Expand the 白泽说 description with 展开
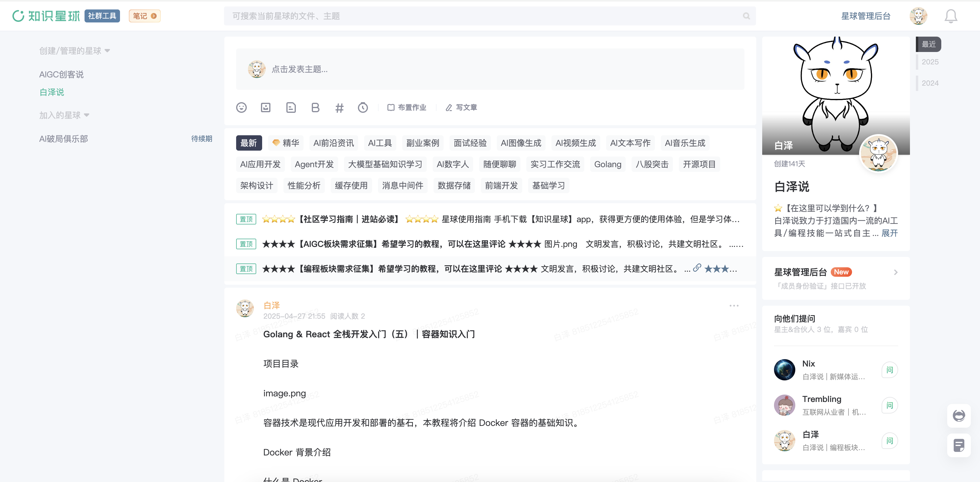The image size is (980, 482). pyautogui.click(x=890, y=233)
